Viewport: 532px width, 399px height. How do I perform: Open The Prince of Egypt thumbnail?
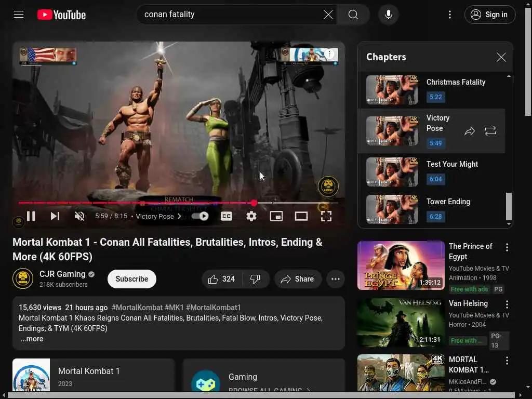click(401, 265)
